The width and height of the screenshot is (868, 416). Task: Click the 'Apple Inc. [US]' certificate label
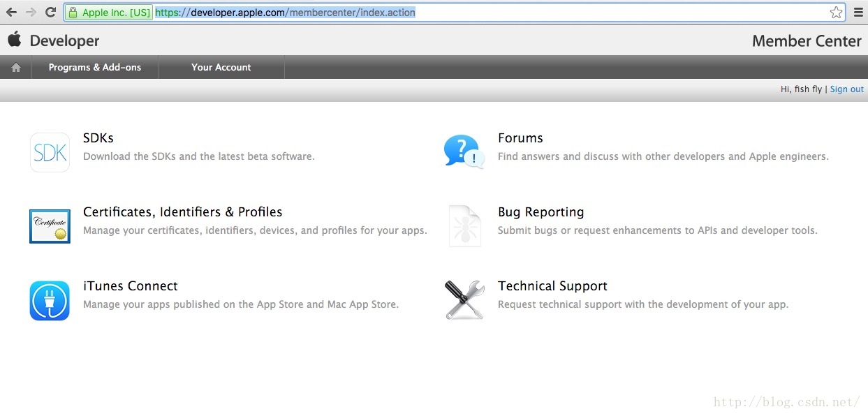coord(116,13)
